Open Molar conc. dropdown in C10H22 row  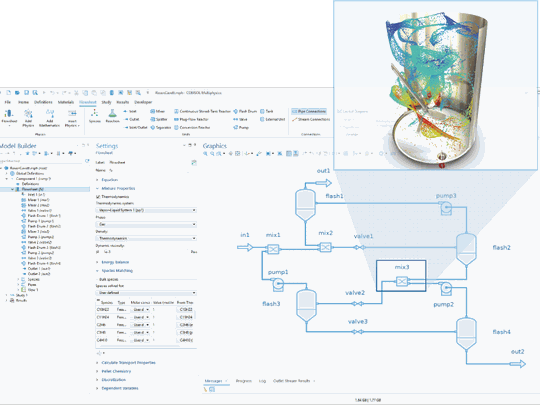(140, 310)
